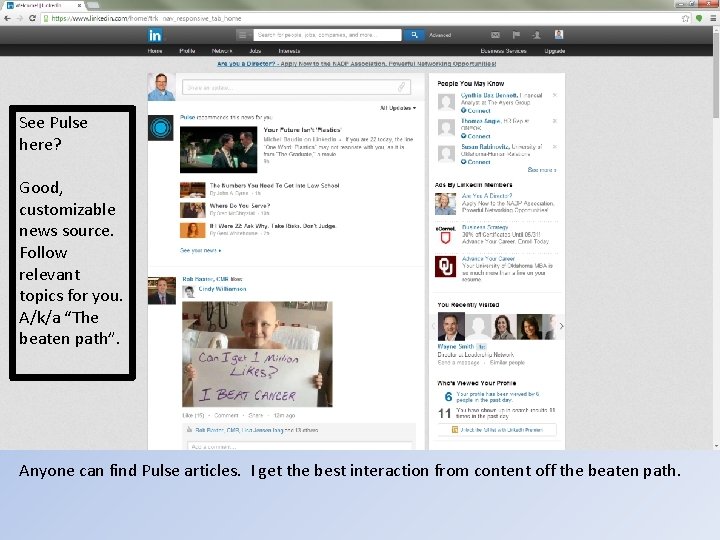Open the Your Future Isn't Plastics thumbnail
The height and width of the screenshot is (540, 720).
[x=219, y=150]
